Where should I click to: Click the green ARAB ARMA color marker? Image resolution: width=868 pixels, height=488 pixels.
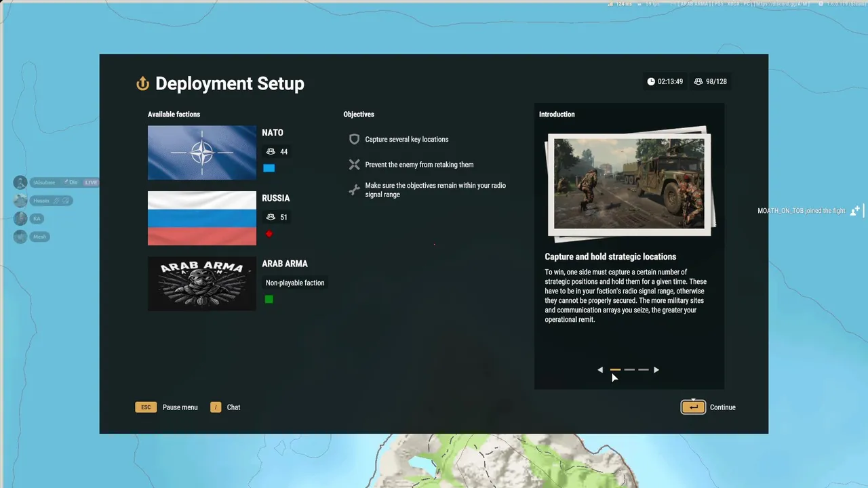(269, 299)
